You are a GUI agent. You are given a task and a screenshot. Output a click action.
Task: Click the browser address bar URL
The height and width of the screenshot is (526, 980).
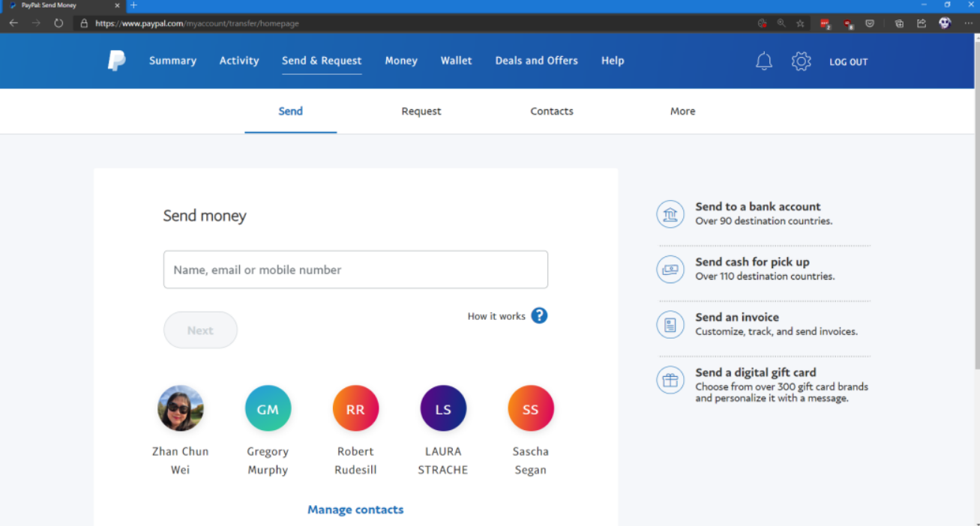[x=197, y=23]
